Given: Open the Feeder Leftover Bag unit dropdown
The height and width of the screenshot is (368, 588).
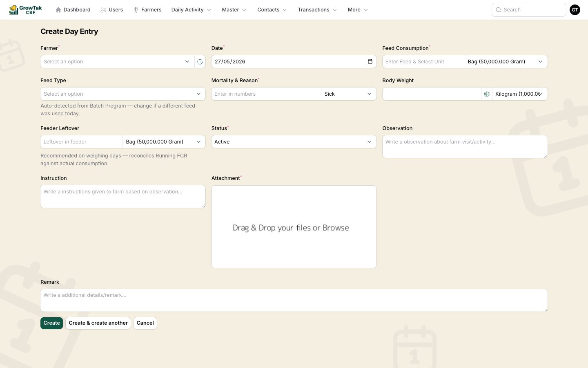Looking at the screenshot, I should [164, 142].
